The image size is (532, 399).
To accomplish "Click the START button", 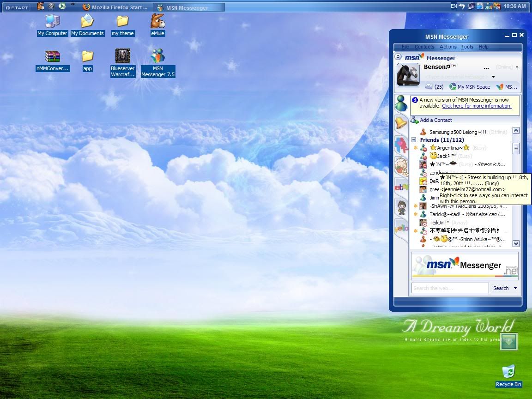I will [x=17, y=7].
